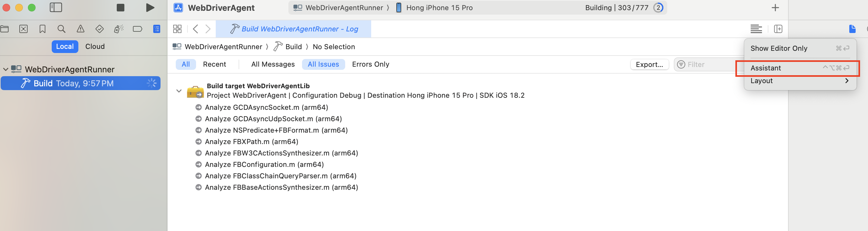Open the Issue navigator warning icon
The width and height of the screenshot is (868, 231).
click(81, 29)
